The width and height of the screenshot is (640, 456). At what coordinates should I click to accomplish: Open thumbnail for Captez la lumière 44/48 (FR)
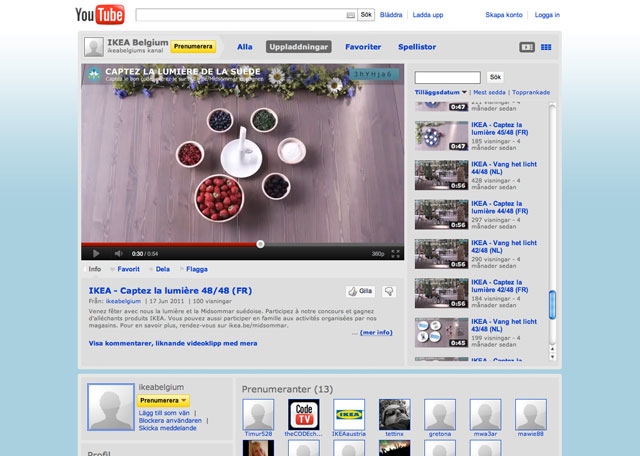[441, 215]
